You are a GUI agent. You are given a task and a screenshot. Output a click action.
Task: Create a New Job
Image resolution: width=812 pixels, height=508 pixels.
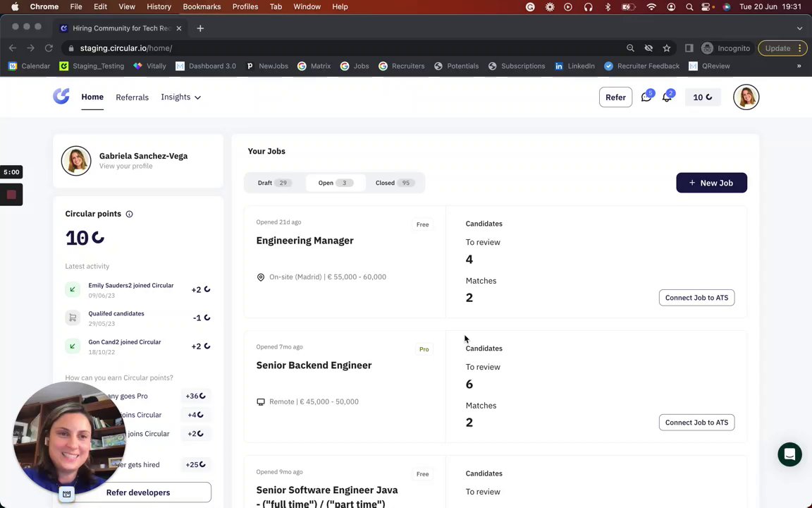click(x=711, y=183)
